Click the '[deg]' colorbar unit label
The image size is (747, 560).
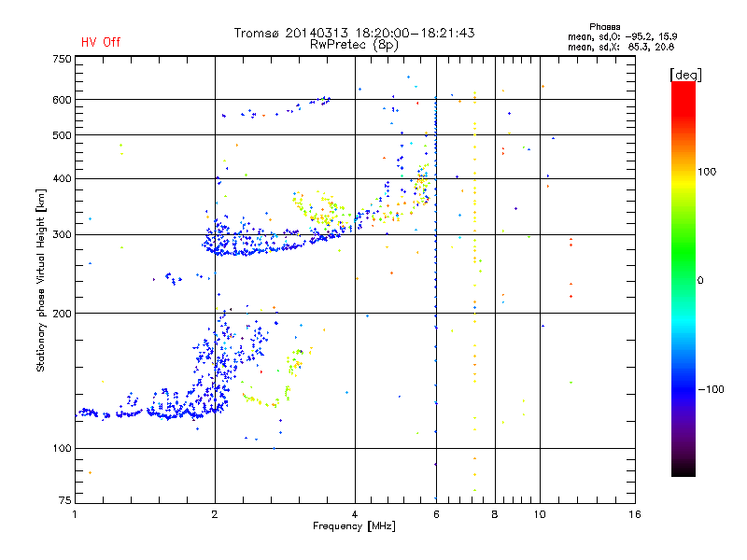(x=685, y=75)
